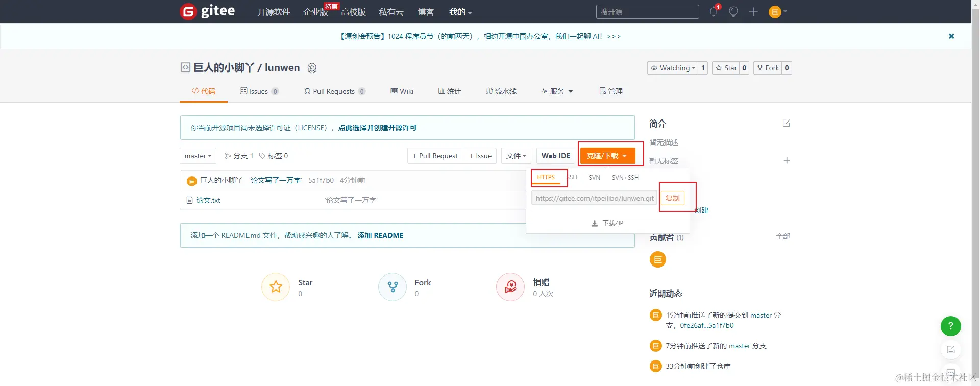Click the lunwen repository name
The height and width of the screenshot is (386, 980).
tap(282, 67)
